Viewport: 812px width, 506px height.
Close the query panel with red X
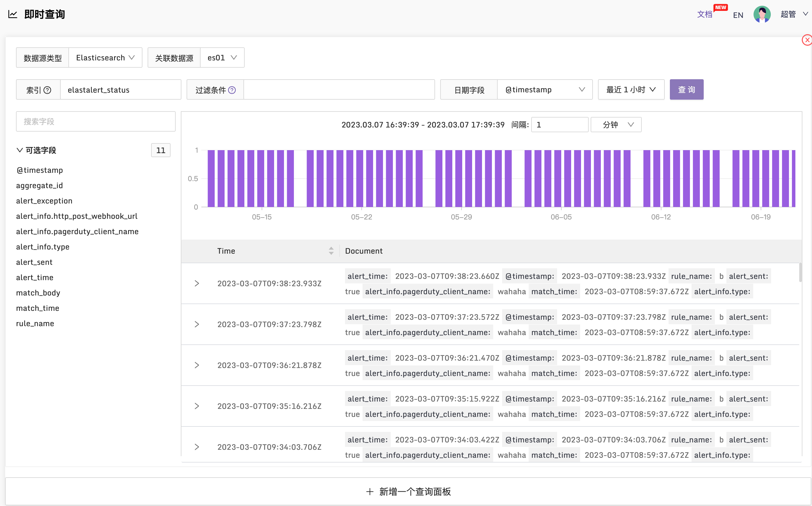click(x=807, y=40)
